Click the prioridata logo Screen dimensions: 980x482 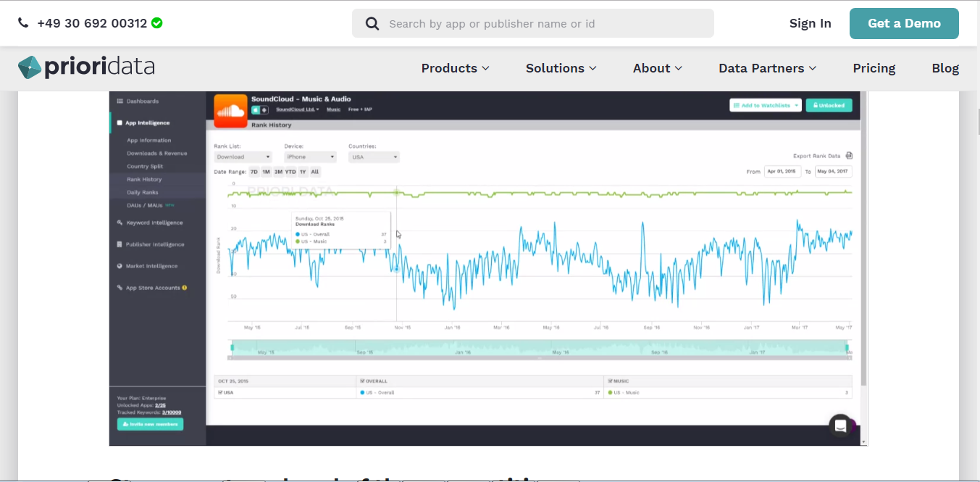pyautogui.click(x=85, y=67)
